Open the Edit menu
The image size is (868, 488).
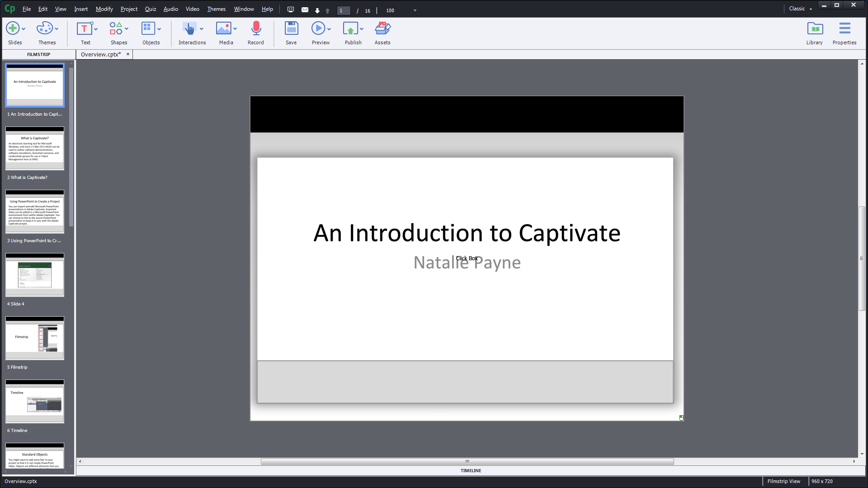point(43,9)
